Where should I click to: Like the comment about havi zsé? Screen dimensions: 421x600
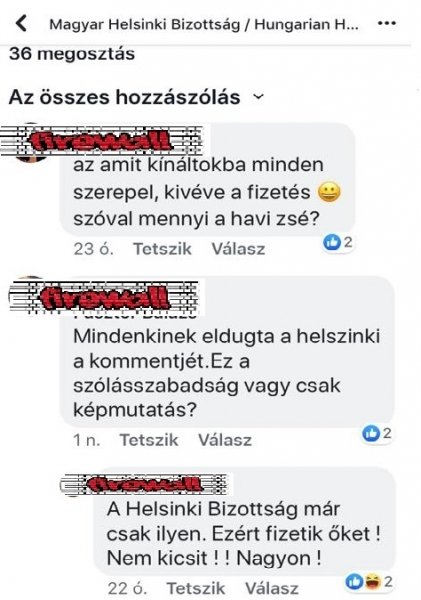click(162, 249)
